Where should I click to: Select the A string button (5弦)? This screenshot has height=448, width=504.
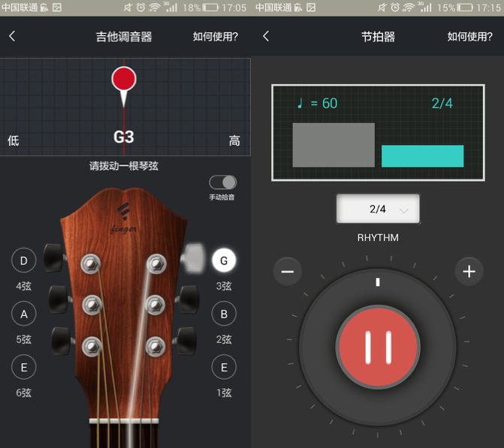[x=24, y=314]
